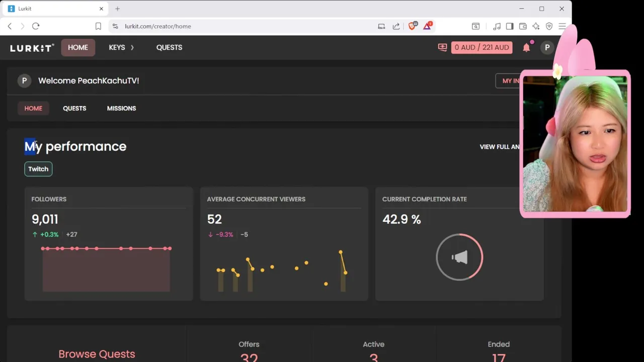Click the 42.9 % completion value
This screenshot has width=644, height=362.
point(401,219)
